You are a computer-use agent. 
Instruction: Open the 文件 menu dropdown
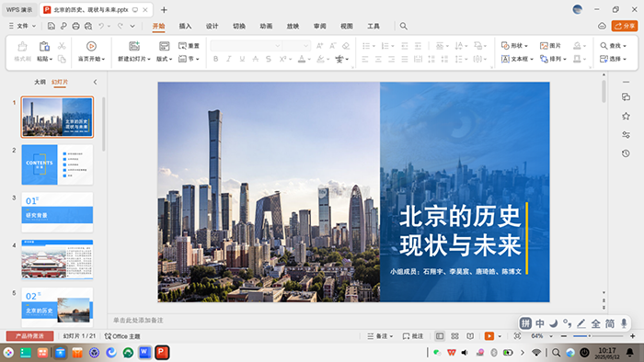click(x=22, y=26)
